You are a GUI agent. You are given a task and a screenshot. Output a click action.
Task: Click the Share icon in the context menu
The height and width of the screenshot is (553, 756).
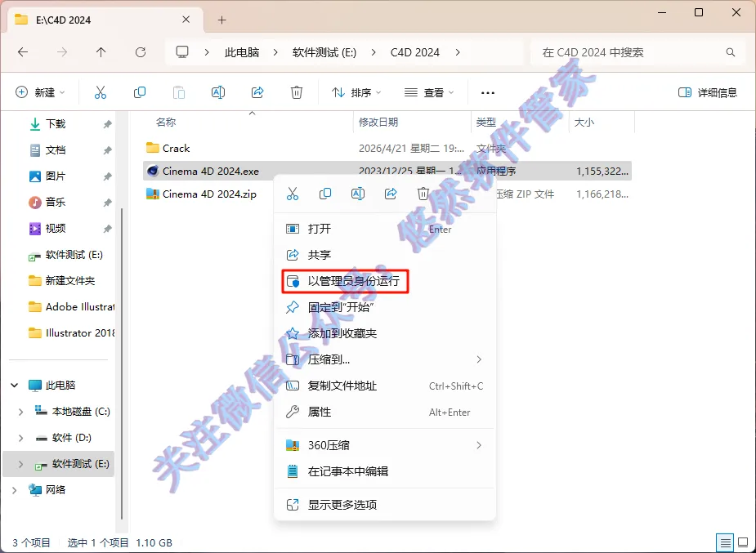coord(391,194)
